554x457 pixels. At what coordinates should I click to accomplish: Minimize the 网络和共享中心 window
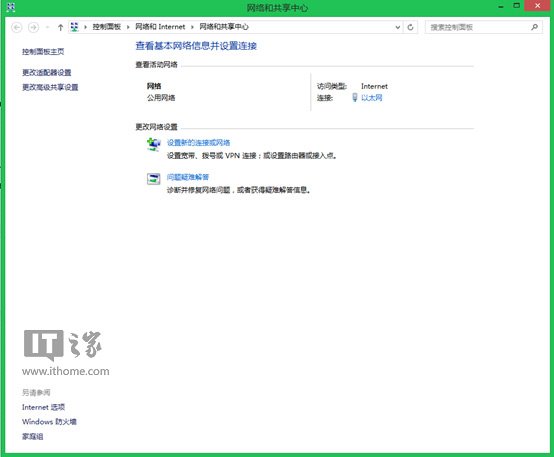(x=501, y=6)
